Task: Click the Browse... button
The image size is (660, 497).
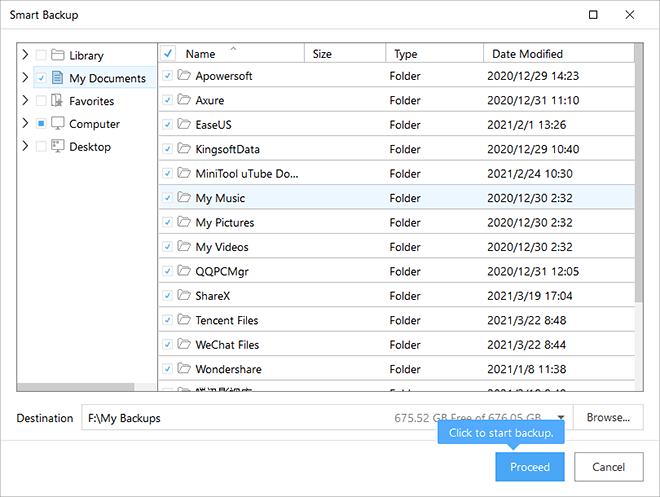Action: (608, 418)
